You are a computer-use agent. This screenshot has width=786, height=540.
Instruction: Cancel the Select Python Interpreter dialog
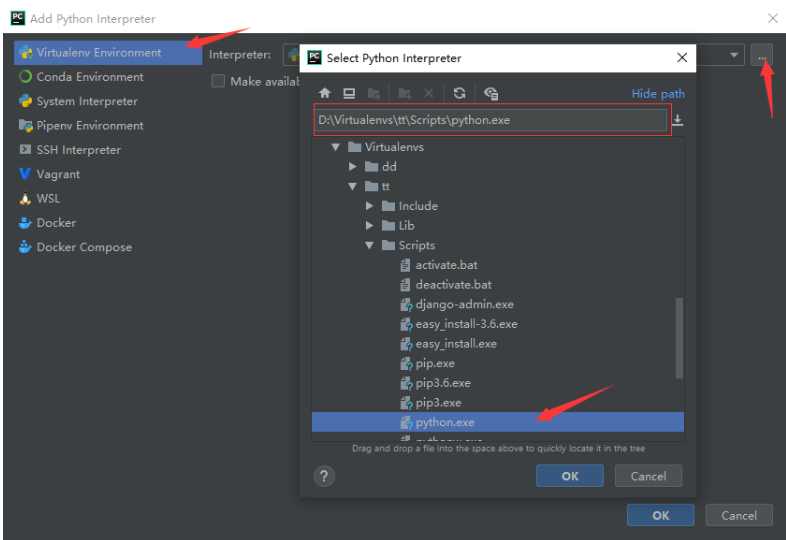648,476
